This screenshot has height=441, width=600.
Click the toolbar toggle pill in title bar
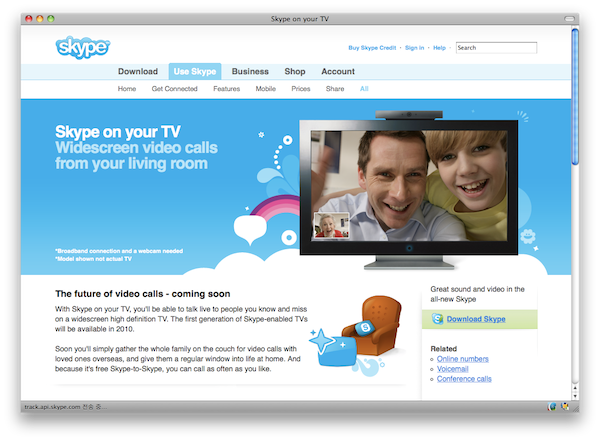tap(569, 18)
